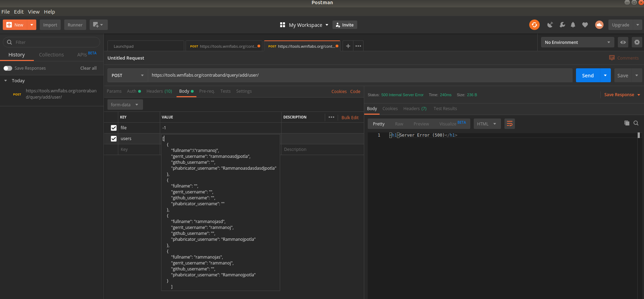The height and width of the screenshot is (299, 644).
Task: Change HTML response format dropdown
Action: pyautogui.click(x=487, y=124)
